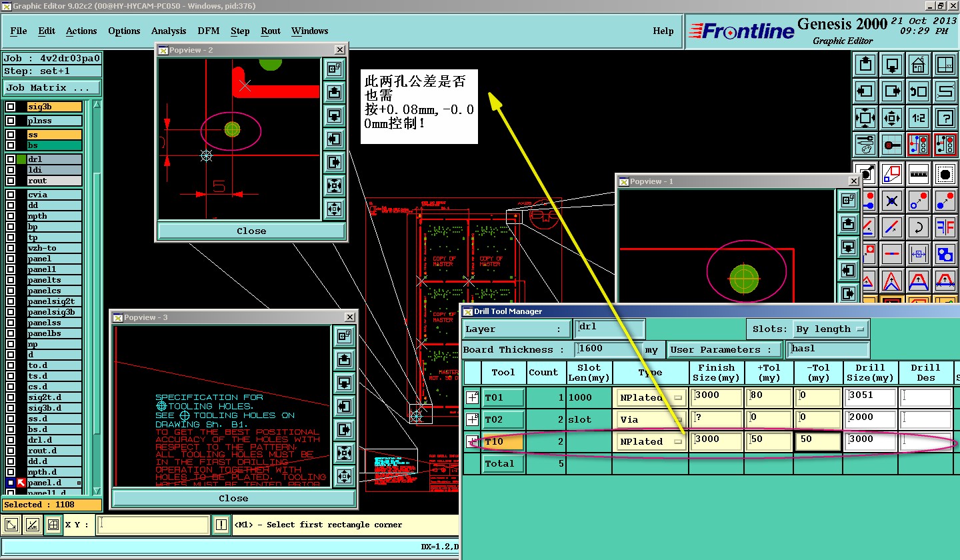The image size is (960, 560).
Task: Toggle the drl layer checkbox
Action: (11, 159)
